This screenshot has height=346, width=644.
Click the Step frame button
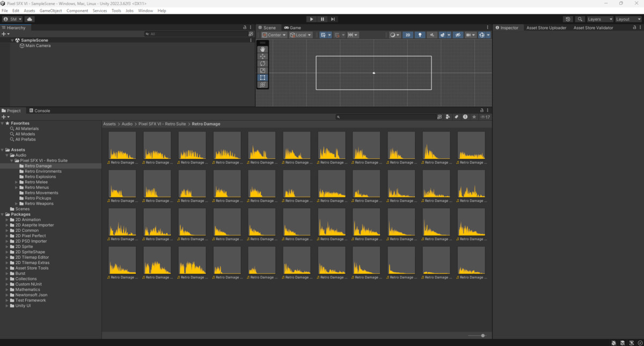(333, 19)
